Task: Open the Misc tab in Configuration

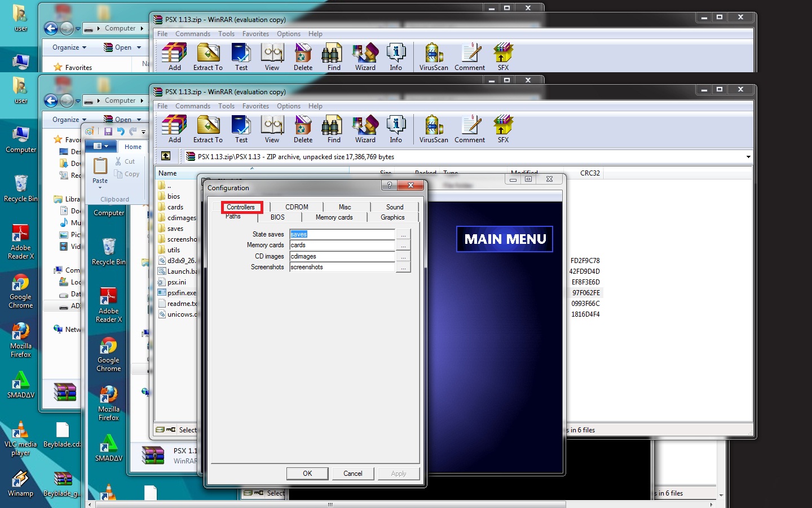Action: [345, 207]
